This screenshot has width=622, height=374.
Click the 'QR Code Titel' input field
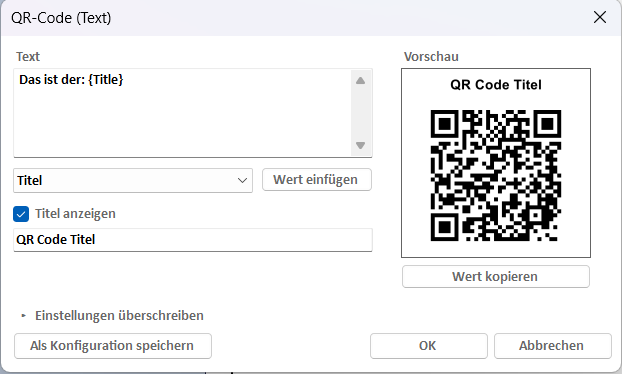tap(193, 240)
